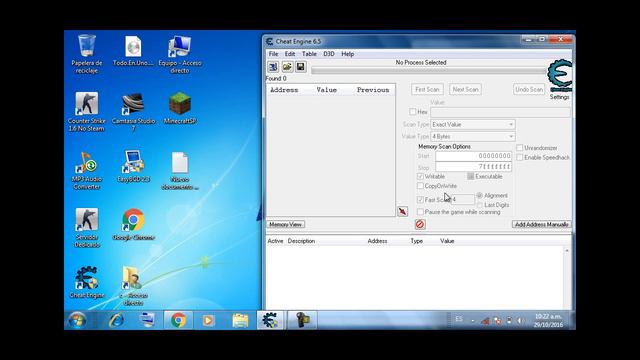
Task: Toggle the CopyOnWrite checkbox
Action: [420, 186]
